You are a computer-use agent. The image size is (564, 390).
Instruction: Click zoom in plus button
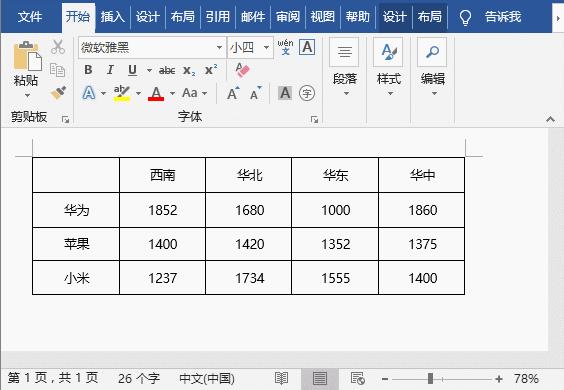click(499, 379)
